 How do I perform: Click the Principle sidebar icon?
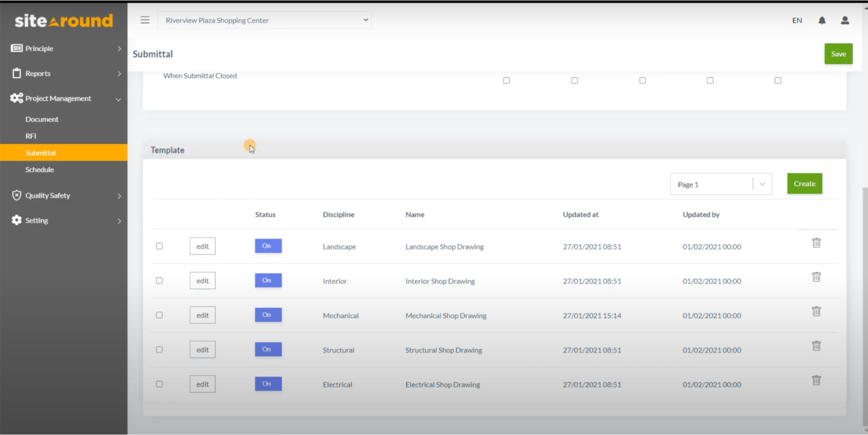17,48
